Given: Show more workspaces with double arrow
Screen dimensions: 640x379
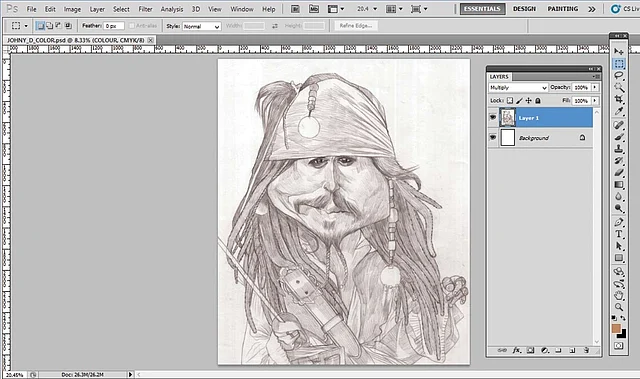Looking at the screenshot, I should [x=592, y=9].
